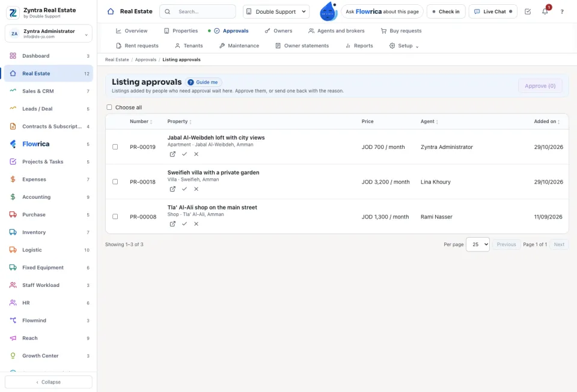Approve the Jabal Al-Weibdeh loft listing checkmark
This screenshot has width=577, height=392.
[185, 154]
